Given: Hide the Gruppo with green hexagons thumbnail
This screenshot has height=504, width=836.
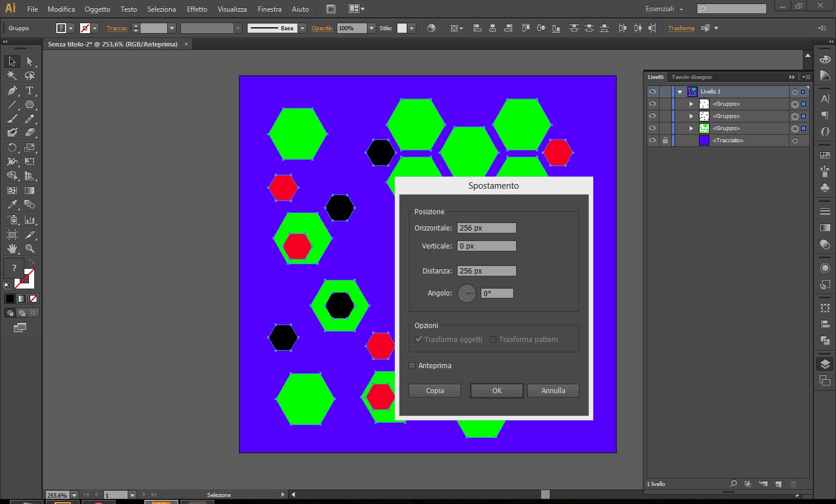Looking at the screenshot, I should 653,128.
